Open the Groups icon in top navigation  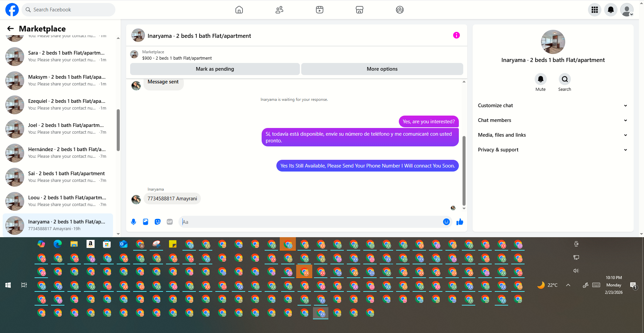[x=400, y=10]
